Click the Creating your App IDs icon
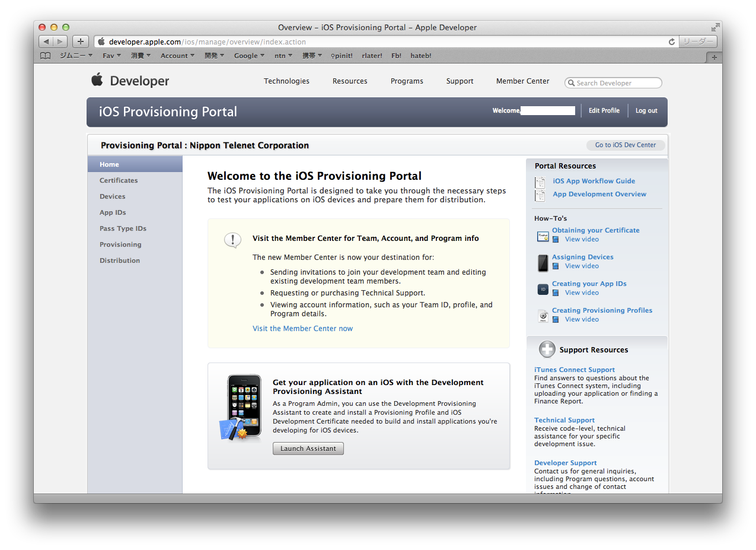The image size is (756, 550). [543, 290]
